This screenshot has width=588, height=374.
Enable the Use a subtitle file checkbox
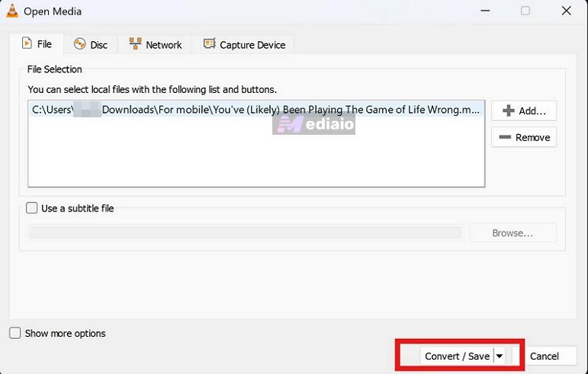[31, 208]
